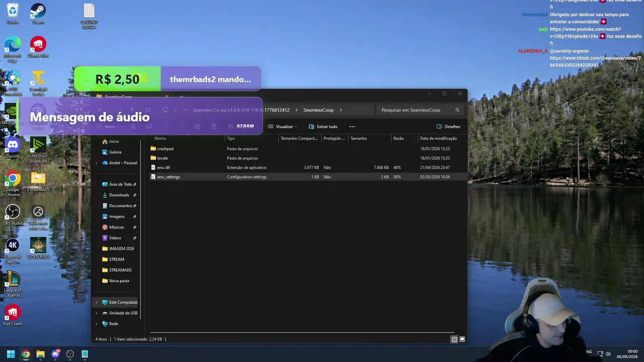Open the Lixeira recycle bin desktop icon
Viewport: 644px width, 362px height.
[x=13, y=14]
